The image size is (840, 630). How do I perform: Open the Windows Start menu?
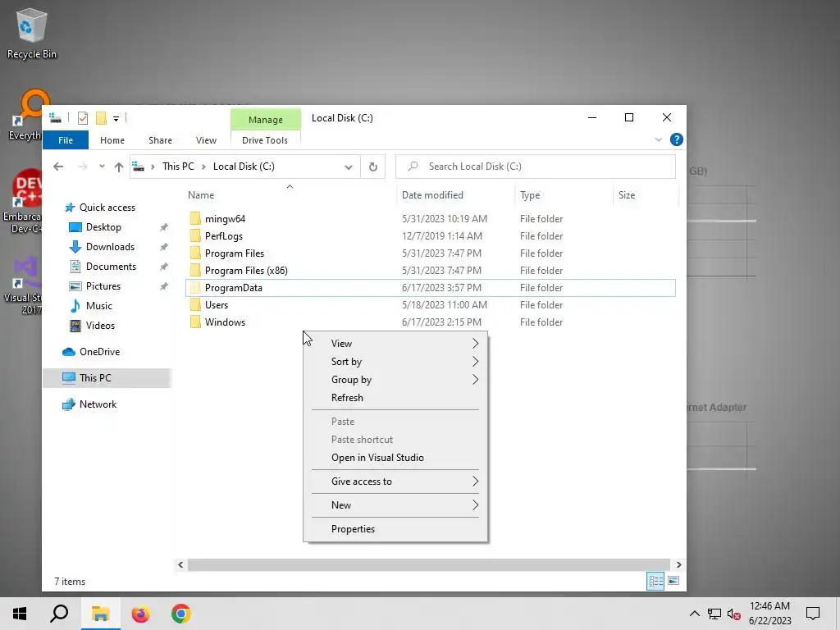tap(20, 614)
